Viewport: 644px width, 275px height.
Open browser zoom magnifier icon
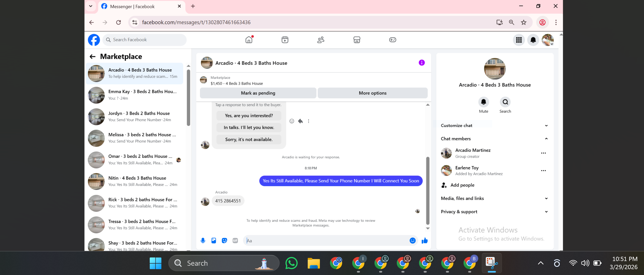(x=511, y=22)
